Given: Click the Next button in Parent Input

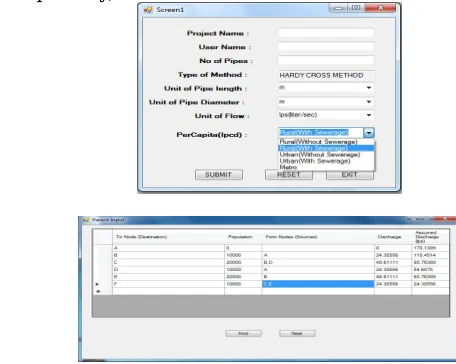Looking at the screenshot, I should [297, 333].
